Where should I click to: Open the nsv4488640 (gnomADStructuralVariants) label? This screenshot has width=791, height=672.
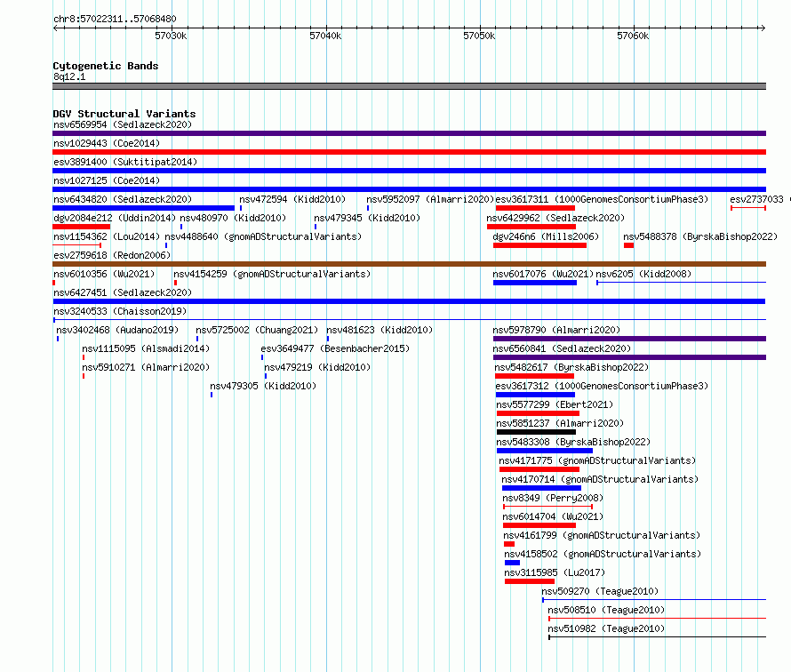pos(263,236)
